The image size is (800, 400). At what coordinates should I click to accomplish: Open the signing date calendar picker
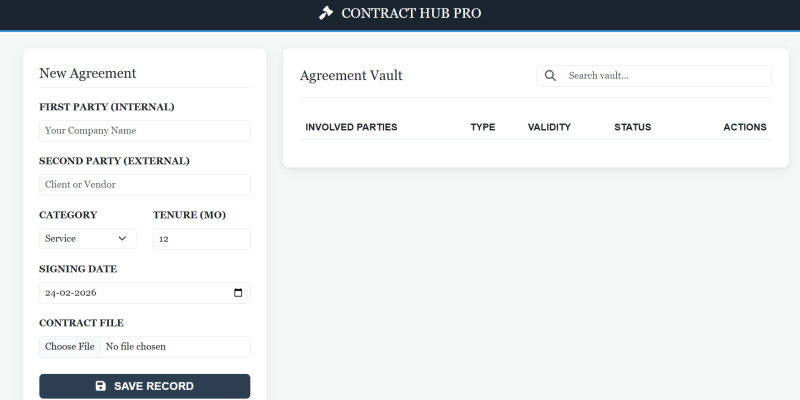[x=238, y=293]
